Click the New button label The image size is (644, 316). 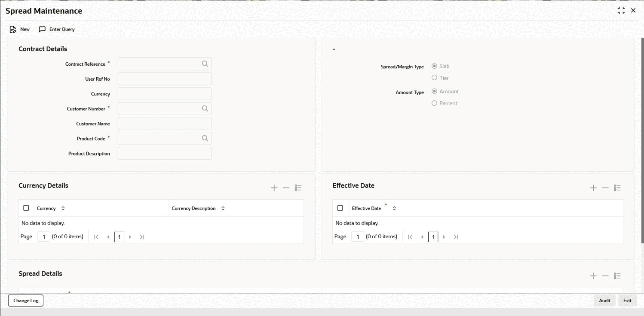tap(25, 29)
